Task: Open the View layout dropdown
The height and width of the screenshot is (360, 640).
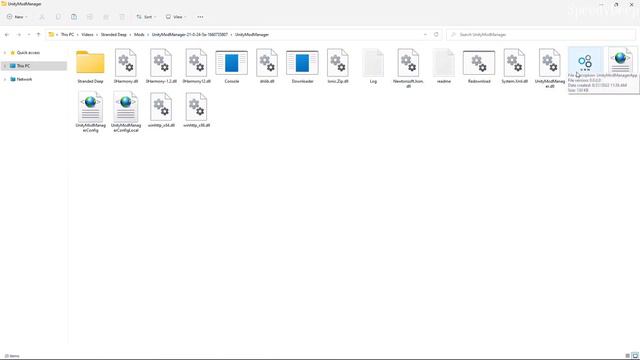Action: point(176,17)
